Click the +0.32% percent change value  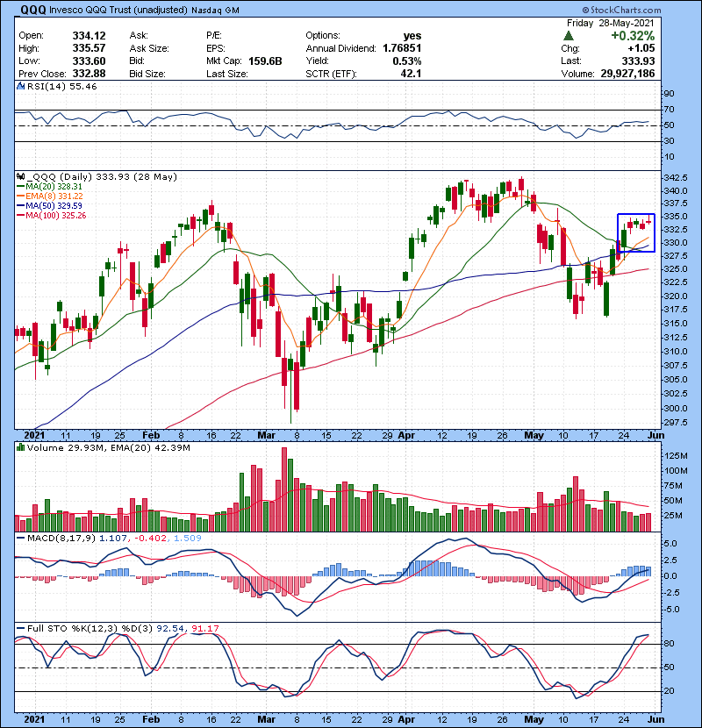633,36
